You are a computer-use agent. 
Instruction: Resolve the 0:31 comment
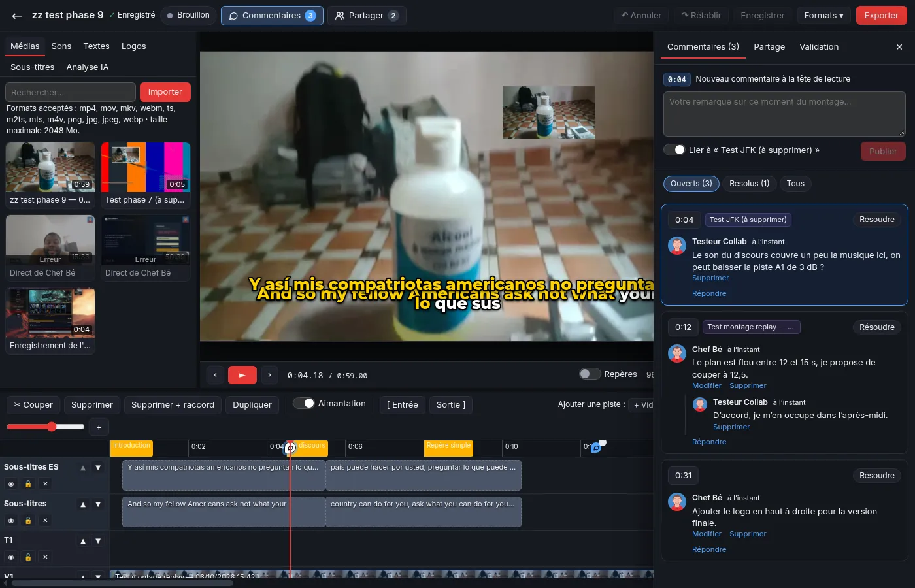(876, 476)
